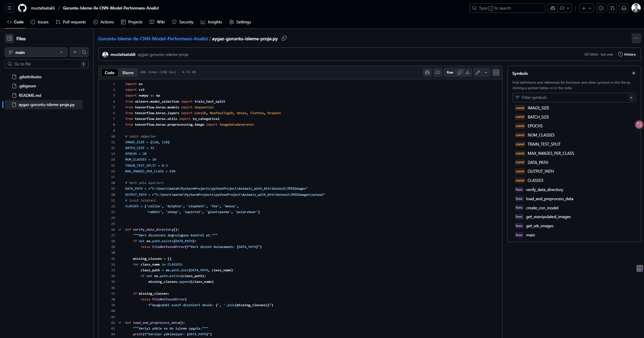Image resolution: width=644 pixels, height=338 pixels.
Task: View the file commit History
Action: pyautogui.click(x=627, y=55)
